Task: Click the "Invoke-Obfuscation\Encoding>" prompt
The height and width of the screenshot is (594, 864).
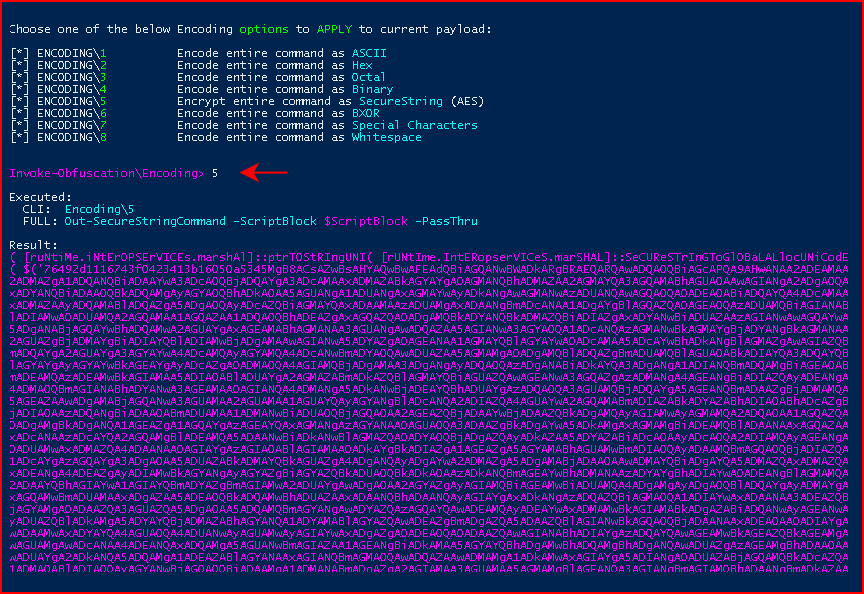Action: coord(106,174)
